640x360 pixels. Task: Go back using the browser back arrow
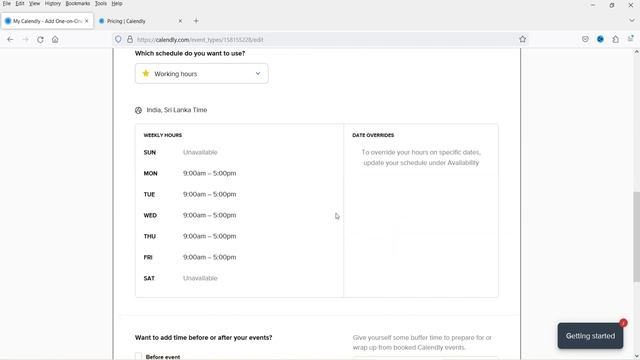10,40
